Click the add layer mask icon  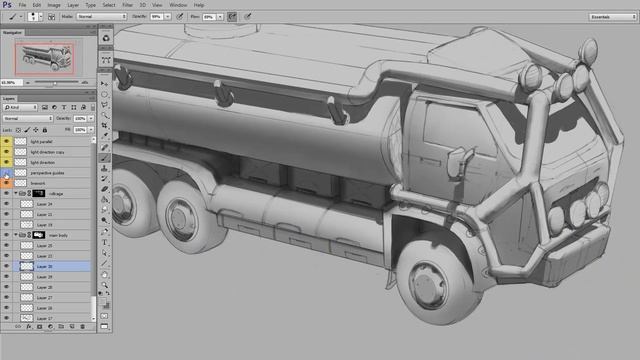(x=40, y=327)
